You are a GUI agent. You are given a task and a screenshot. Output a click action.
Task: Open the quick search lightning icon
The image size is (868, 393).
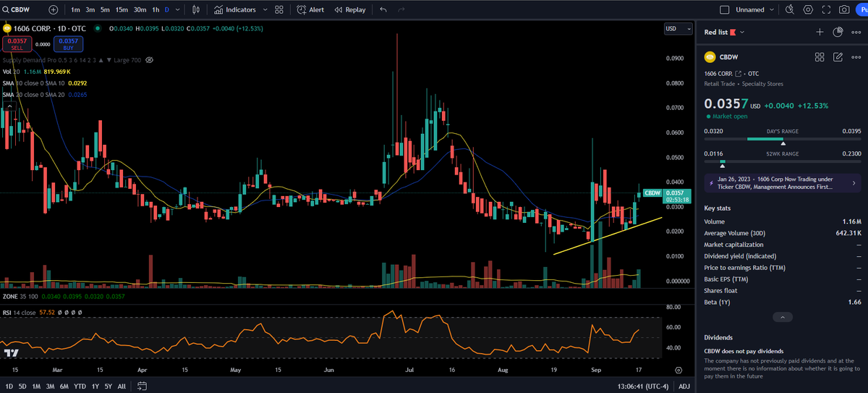tap(790, 9)
